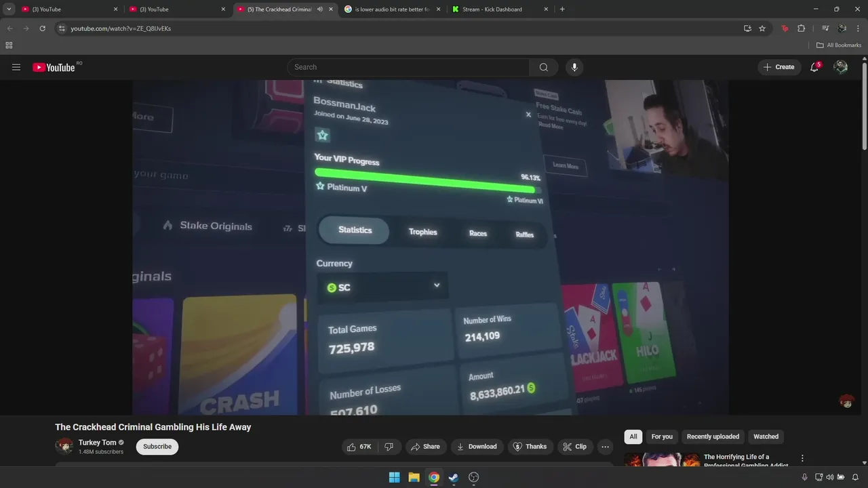Go back in Chrome

tap(9, 28)
